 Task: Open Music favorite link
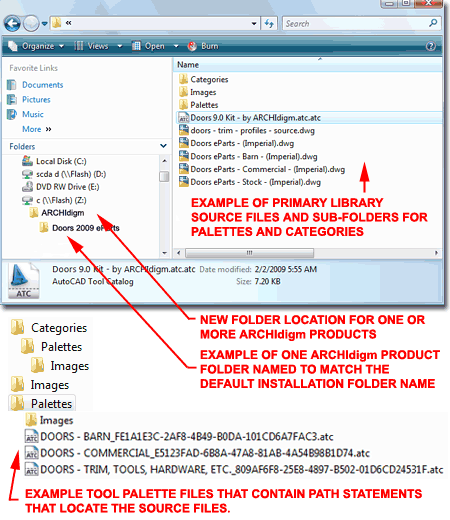(x=33, y=114)
